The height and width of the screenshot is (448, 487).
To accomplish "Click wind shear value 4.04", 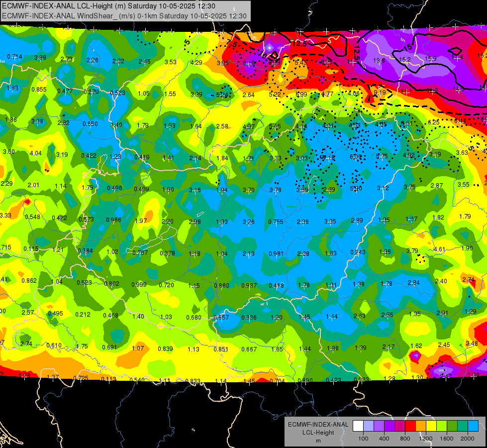I will click(36, 153).
